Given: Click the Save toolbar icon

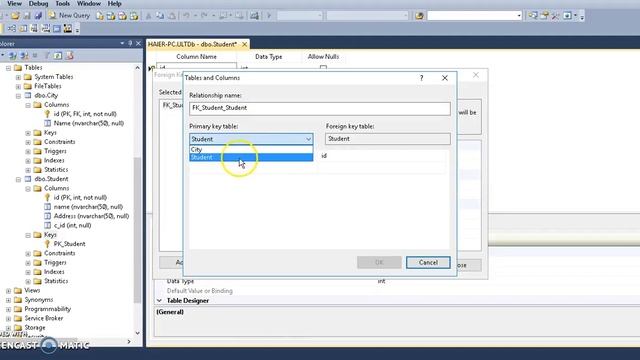Looking at the screenshot, I should (27, 16).
